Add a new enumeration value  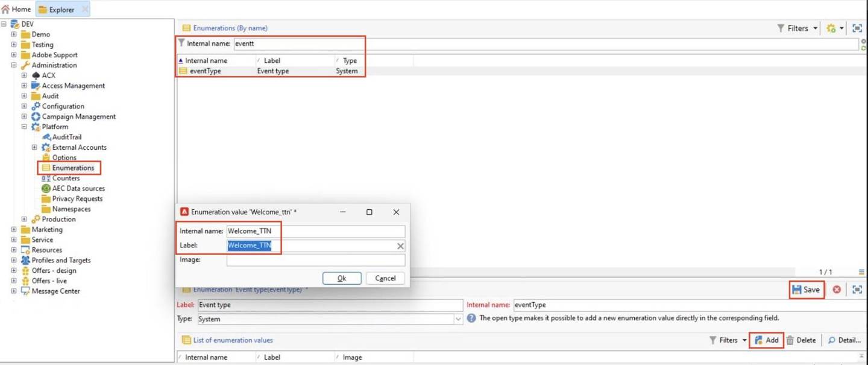click(766, 340)
